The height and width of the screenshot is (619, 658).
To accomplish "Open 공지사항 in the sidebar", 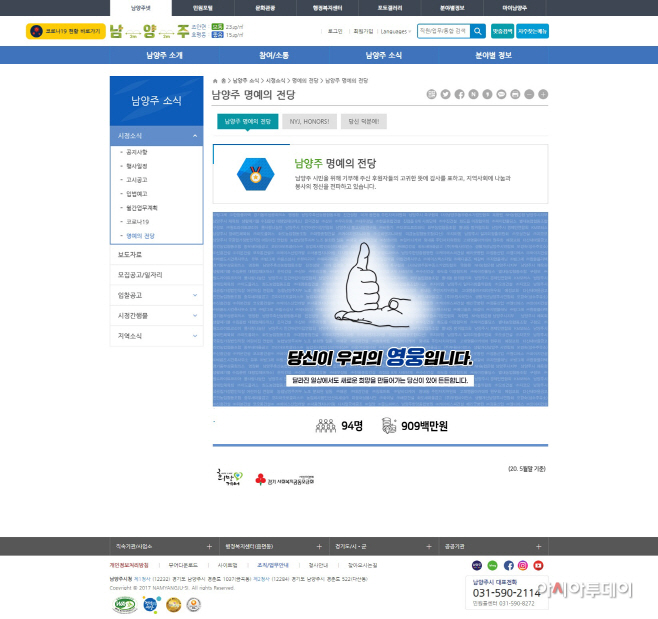I will tap(137, 152).
